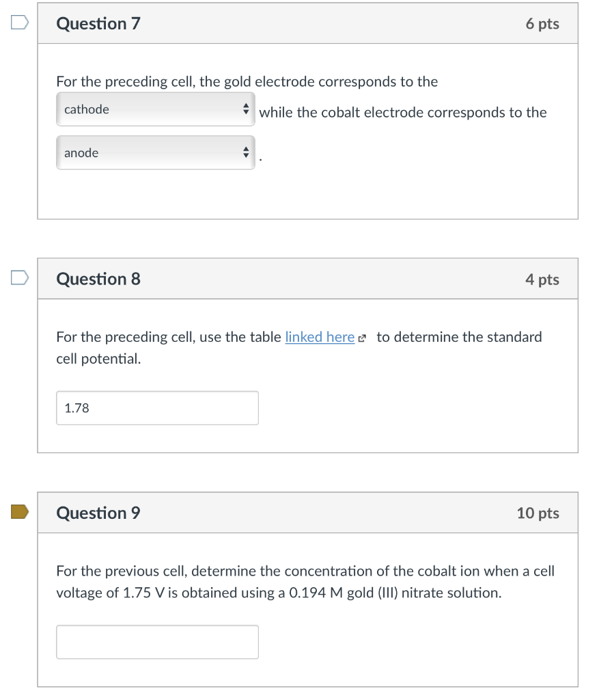Click the 'Question 8' heading
612x700 pixels.
(x=98, y=279)
